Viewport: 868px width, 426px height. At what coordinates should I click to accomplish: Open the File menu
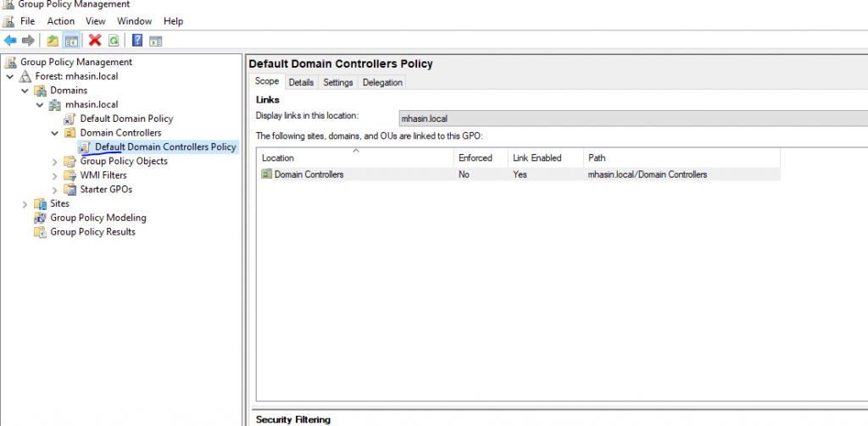[28, 21]
